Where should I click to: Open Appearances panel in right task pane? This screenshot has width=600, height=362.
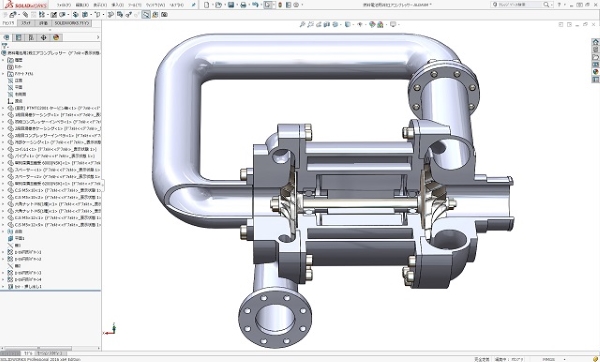click(x=595, y=72)
